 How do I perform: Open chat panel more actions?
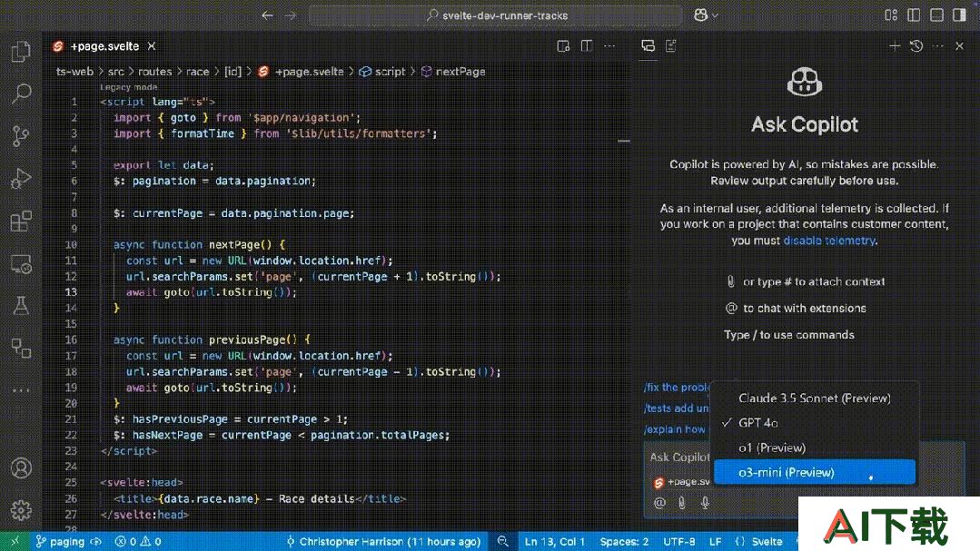coord(938,46)
